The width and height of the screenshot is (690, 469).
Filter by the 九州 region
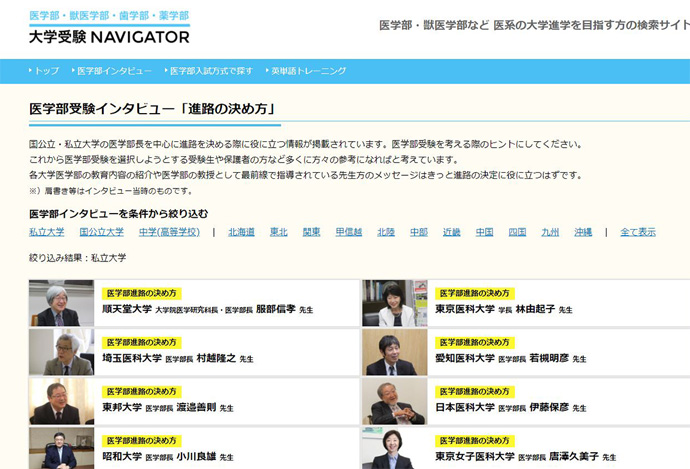550,232
